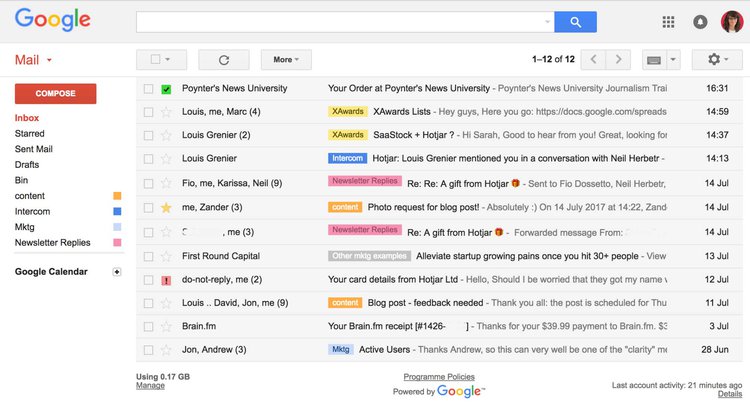Open the Google apps grid
This screenshot has width=750, height=416.
[668, 22]
